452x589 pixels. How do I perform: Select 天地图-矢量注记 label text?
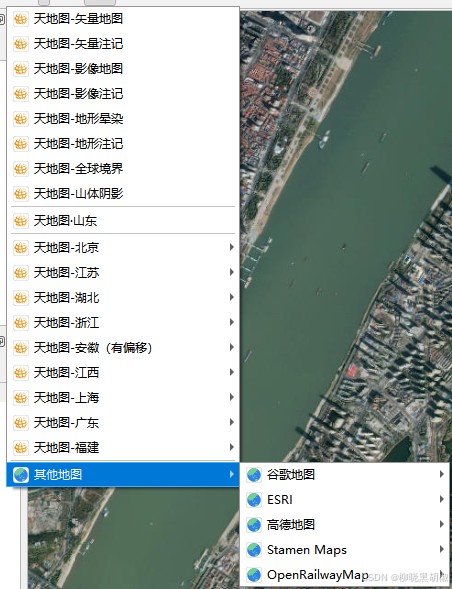pos(78,44)
